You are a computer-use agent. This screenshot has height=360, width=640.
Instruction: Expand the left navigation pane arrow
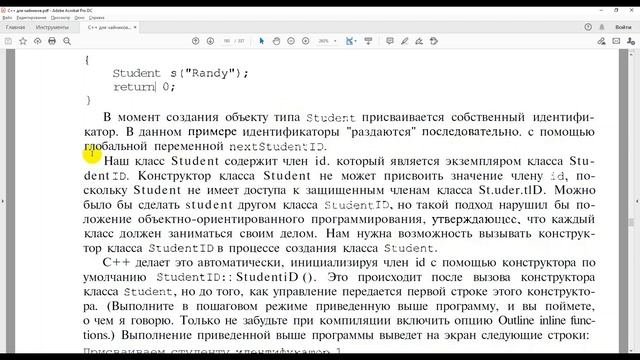click(x=3, y=201)
